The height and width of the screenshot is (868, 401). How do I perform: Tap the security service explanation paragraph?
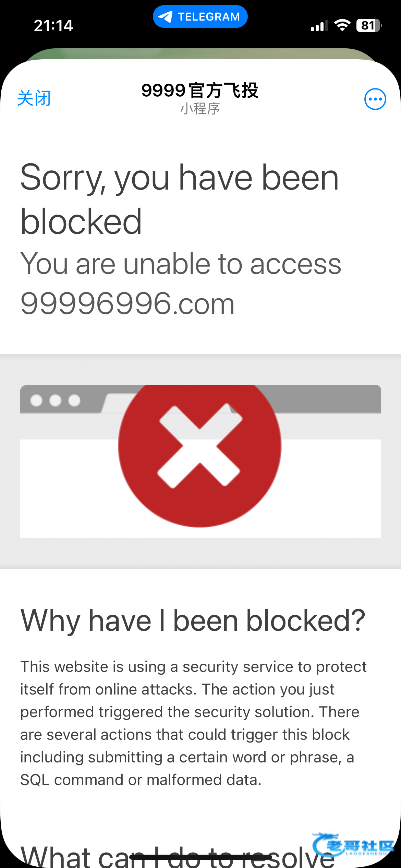click(x=193, y=723)
